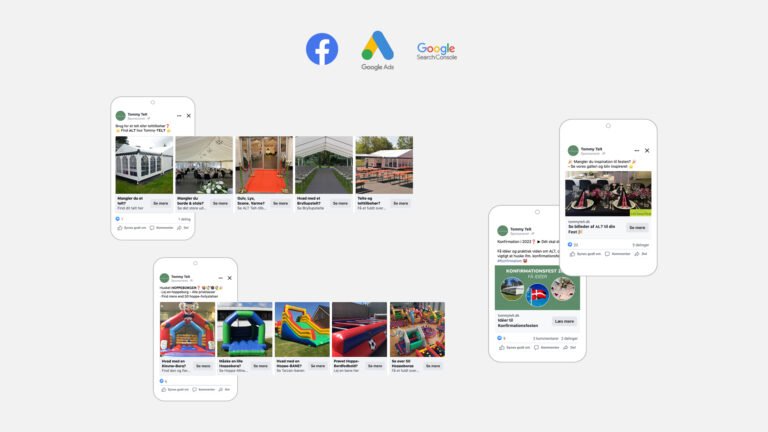Open three-dot menu on bouncy castle post
The image size is (768, 432).
(x=218, y=277)
